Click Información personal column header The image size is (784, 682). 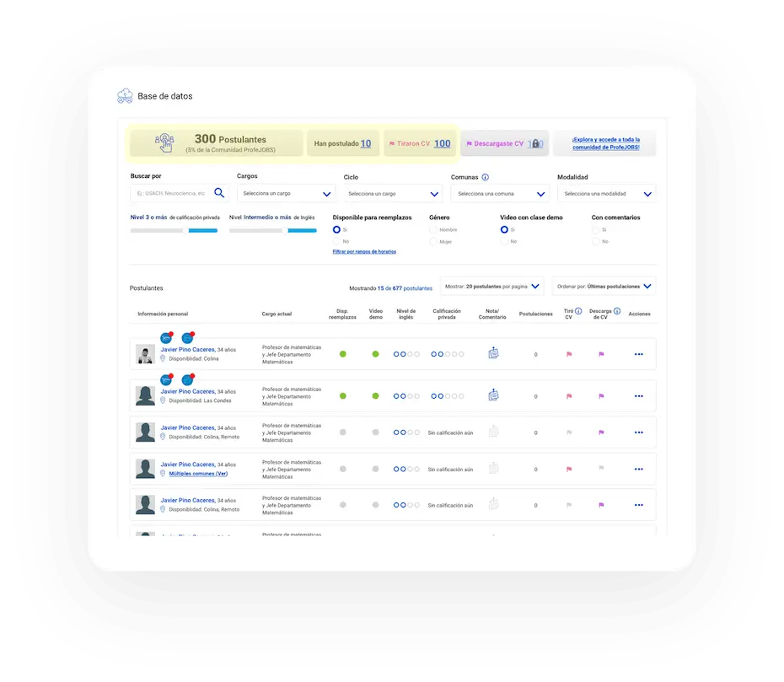[163, 314]
